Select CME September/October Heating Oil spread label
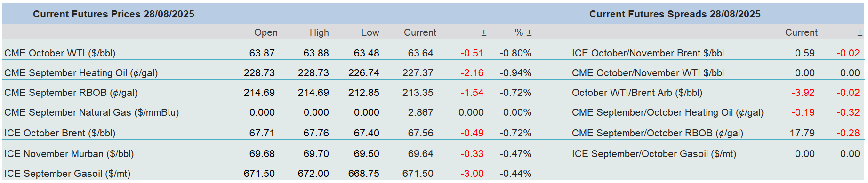The width and height of the screenshot is (868, 183). click(667, 112)
